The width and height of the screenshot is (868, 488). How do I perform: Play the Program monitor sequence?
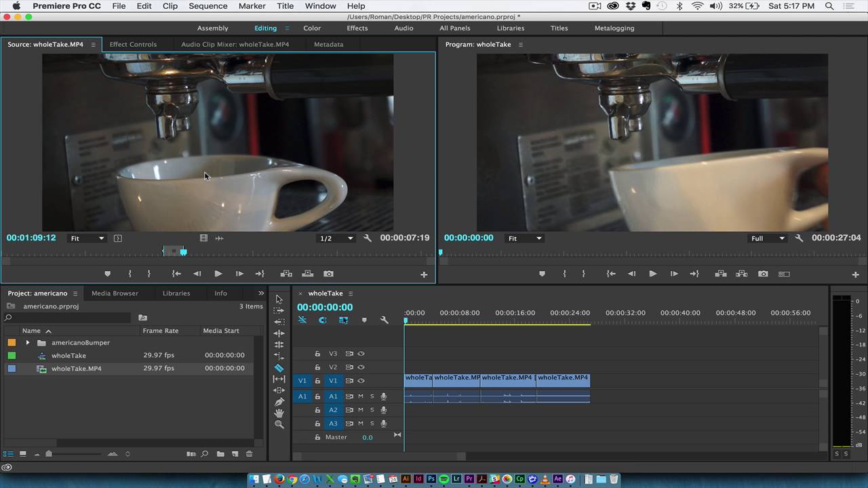(652, 274)
